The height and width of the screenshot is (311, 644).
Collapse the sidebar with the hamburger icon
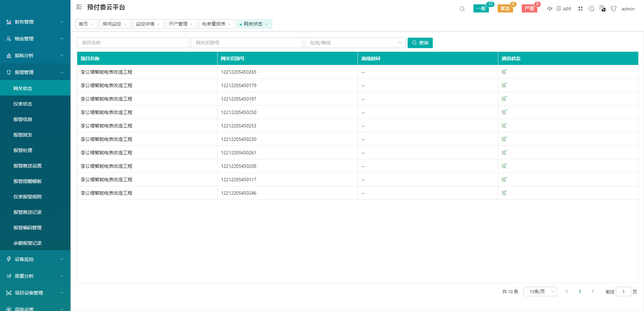coord(79,7)
